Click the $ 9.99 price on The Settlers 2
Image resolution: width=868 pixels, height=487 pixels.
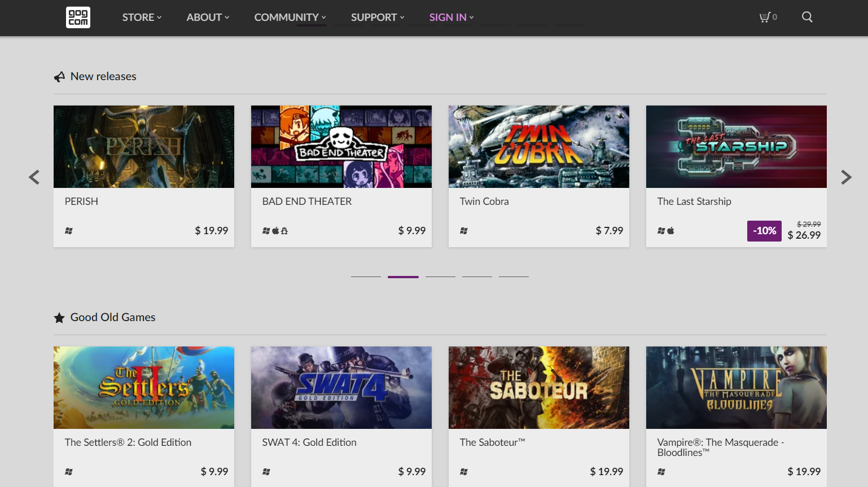[214, 472]
